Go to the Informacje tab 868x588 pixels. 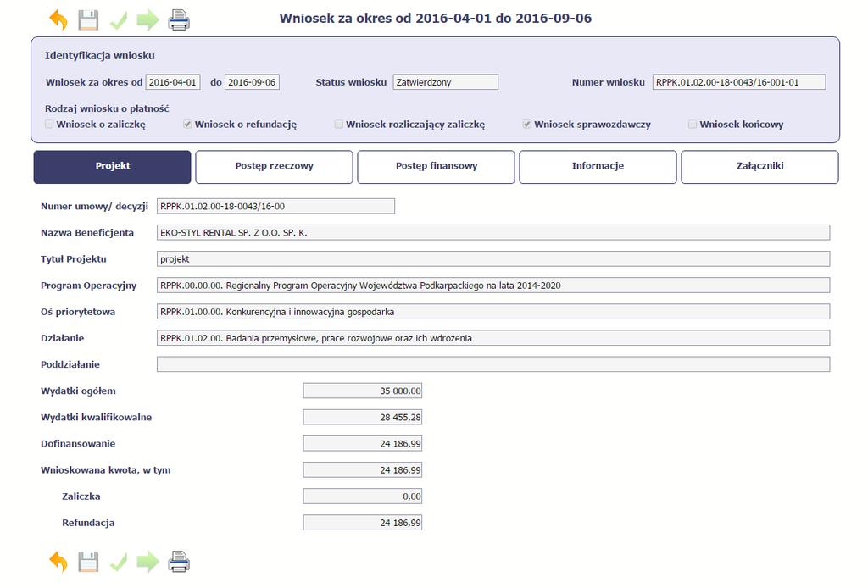tap(598, 167)
